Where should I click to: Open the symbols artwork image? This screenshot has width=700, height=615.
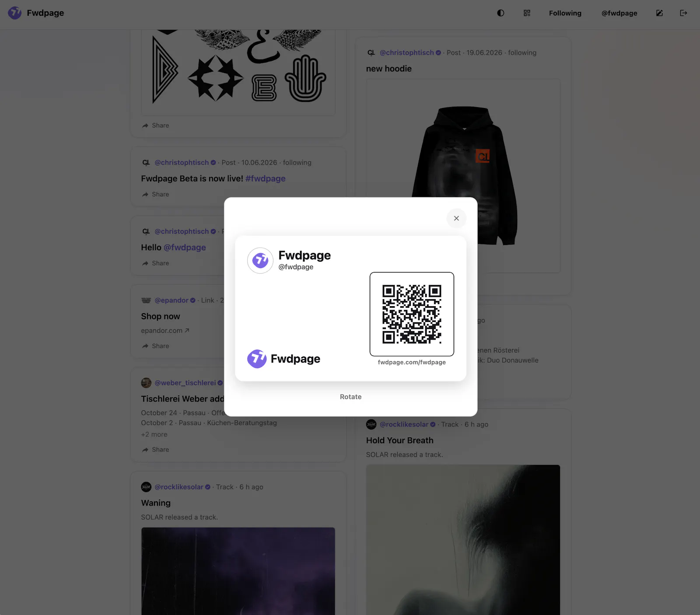point(238,72)
